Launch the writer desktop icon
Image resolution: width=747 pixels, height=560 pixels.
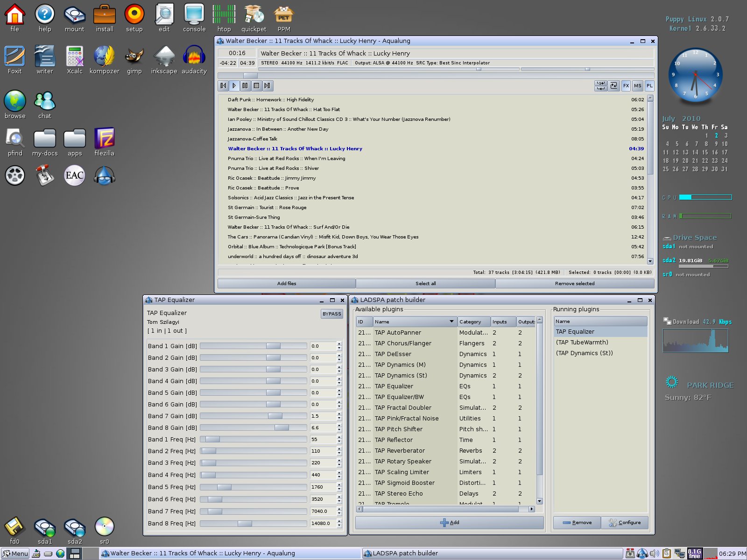[45, 60]
